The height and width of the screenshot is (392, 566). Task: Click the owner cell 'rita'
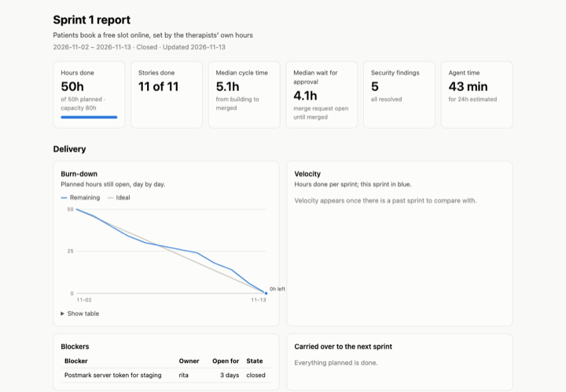pos(183,375)
